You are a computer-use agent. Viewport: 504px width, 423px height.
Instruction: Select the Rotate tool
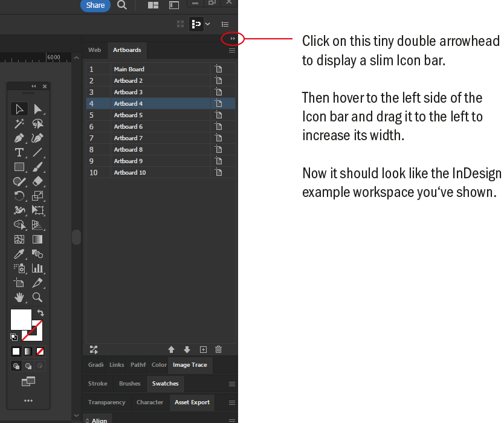[x=19, y=196]
